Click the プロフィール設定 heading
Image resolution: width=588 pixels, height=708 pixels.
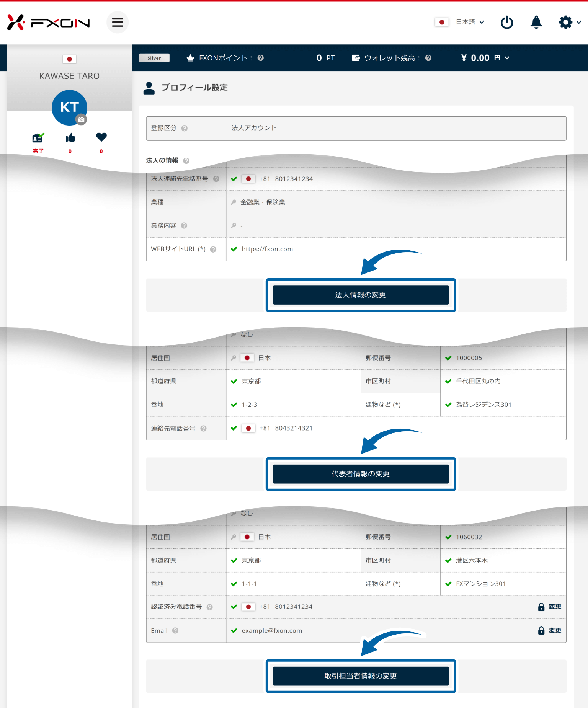[x=194, y=88]
